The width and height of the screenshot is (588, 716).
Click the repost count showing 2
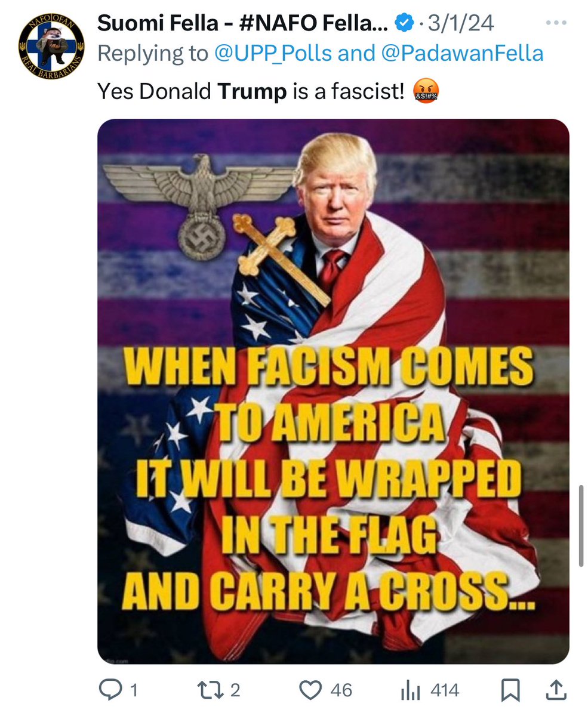point(235,691)
